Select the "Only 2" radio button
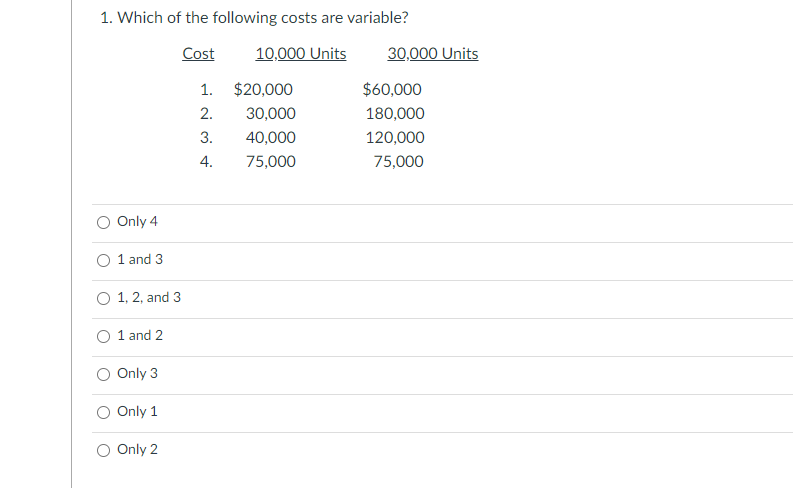Viewport: 793px width, 488px height. click(104, 450)
